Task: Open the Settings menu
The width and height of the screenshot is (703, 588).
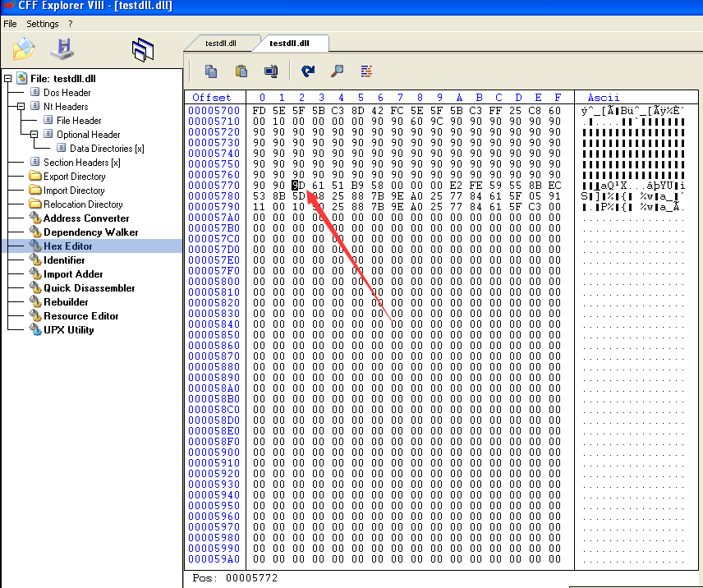Action: pos(43,24)
